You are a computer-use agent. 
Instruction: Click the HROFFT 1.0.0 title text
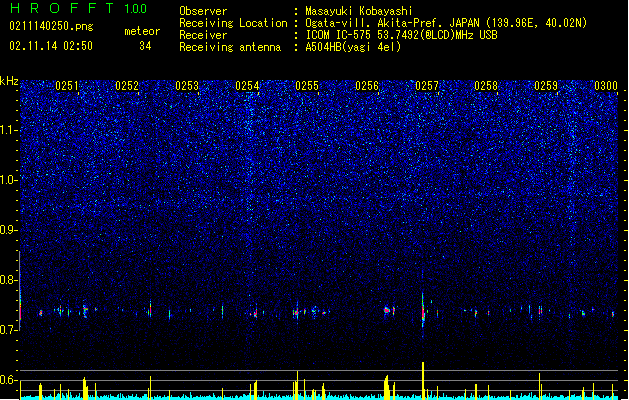(79, 8)
